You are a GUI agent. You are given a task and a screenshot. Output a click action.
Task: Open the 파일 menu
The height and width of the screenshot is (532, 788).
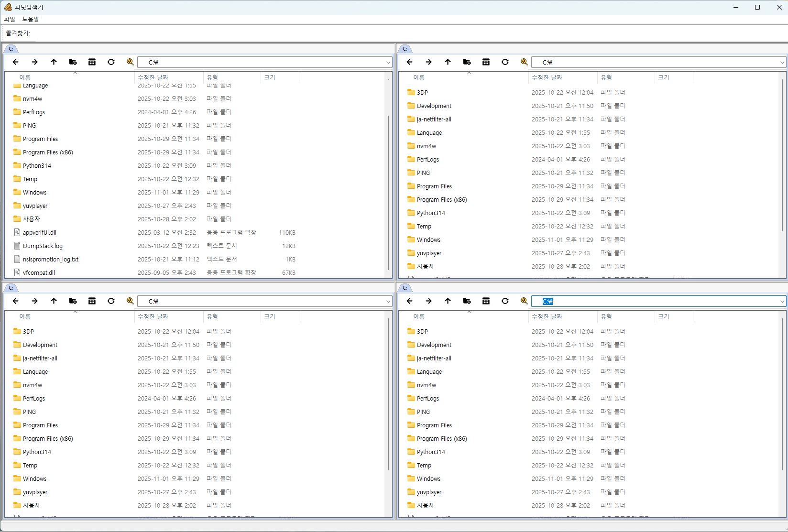coord(10,19)
